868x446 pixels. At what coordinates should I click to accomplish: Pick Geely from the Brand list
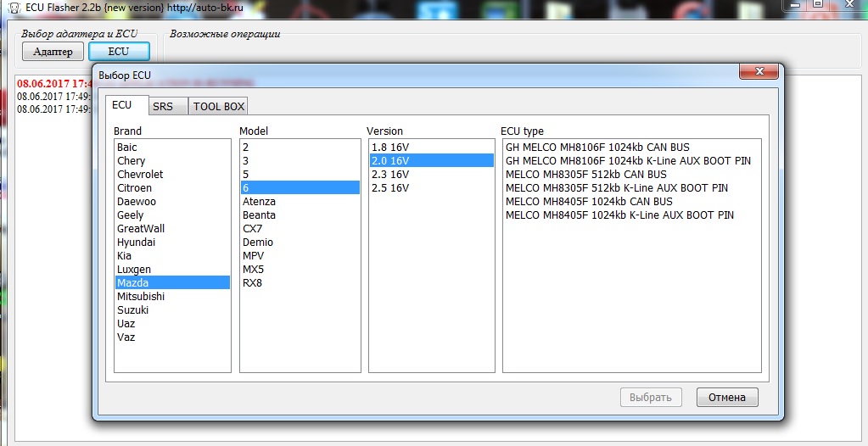coord(171,215)
